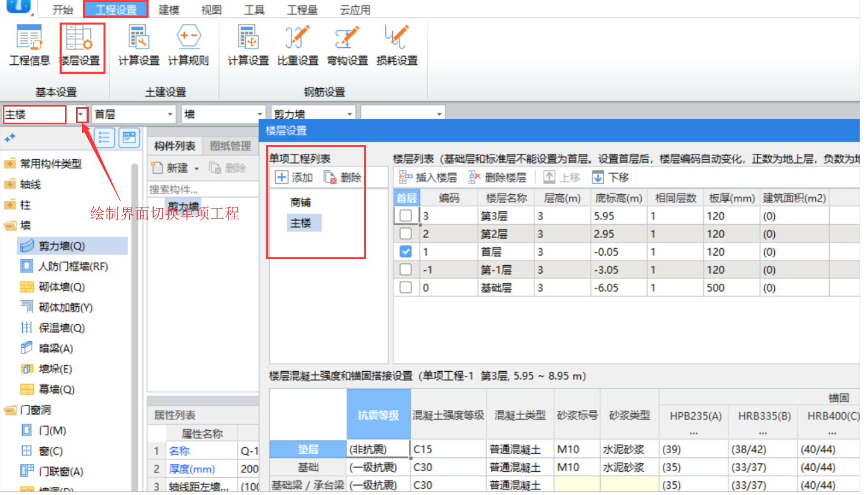Open the 建模 ribbon tab
Screen dimensions: 868x495
pos(170,10)
